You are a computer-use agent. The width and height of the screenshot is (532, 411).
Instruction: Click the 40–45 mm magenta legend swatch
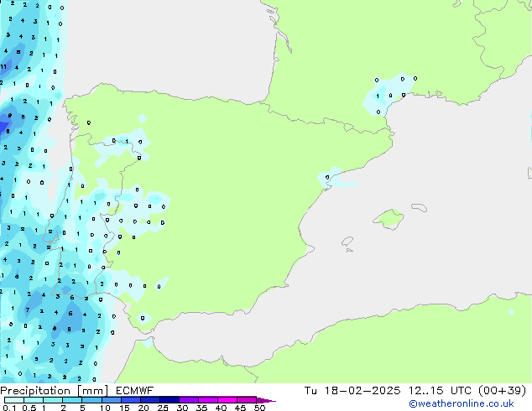coord(227,400)
